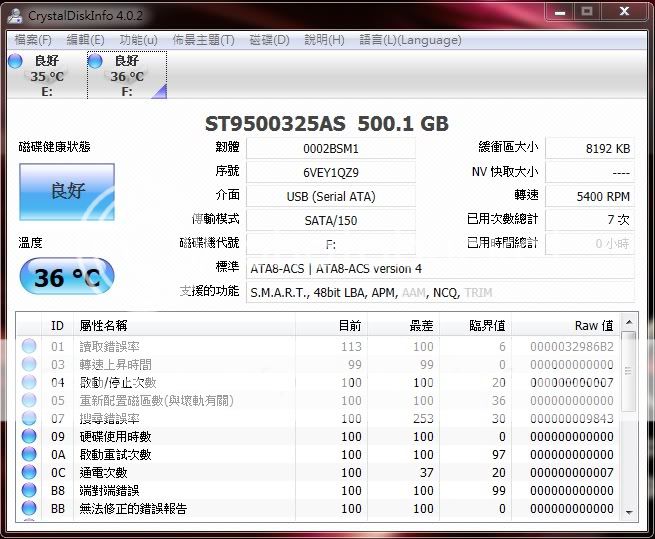Select the 啟動/停止次數 attribute row

pos(318,382)
